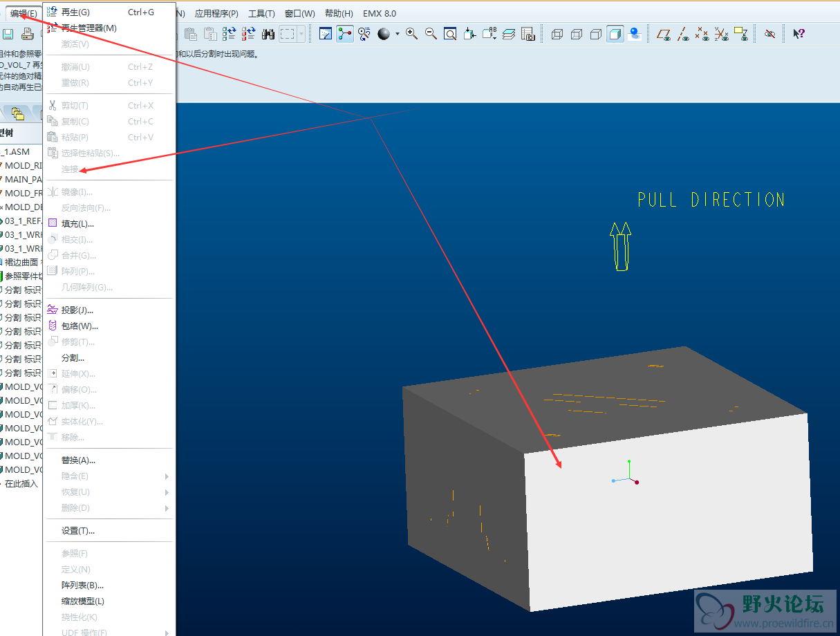
Task: Select the 裙边曲面 tree item
Action: coord(21,262)
